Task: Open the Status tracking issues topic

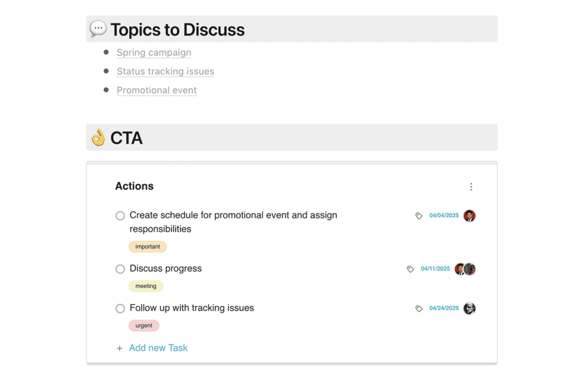Action: click(x=165, y=72)
